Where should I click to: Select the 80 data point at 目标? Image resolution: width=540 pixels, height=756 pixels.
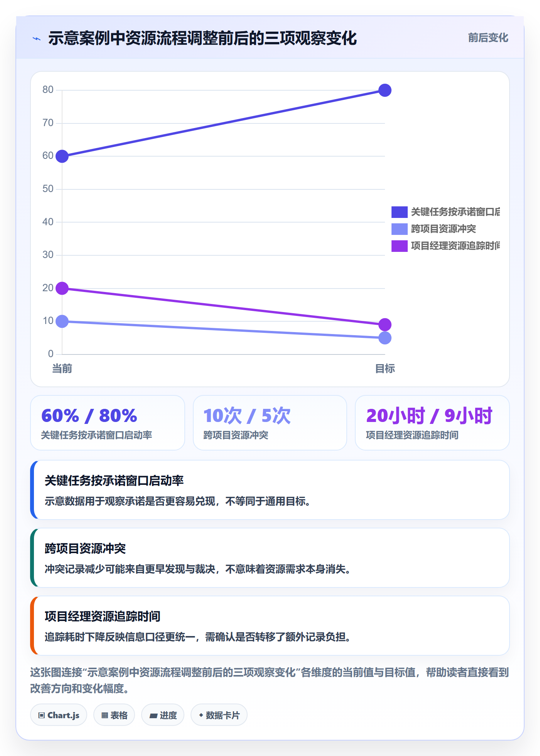point(385,90)
